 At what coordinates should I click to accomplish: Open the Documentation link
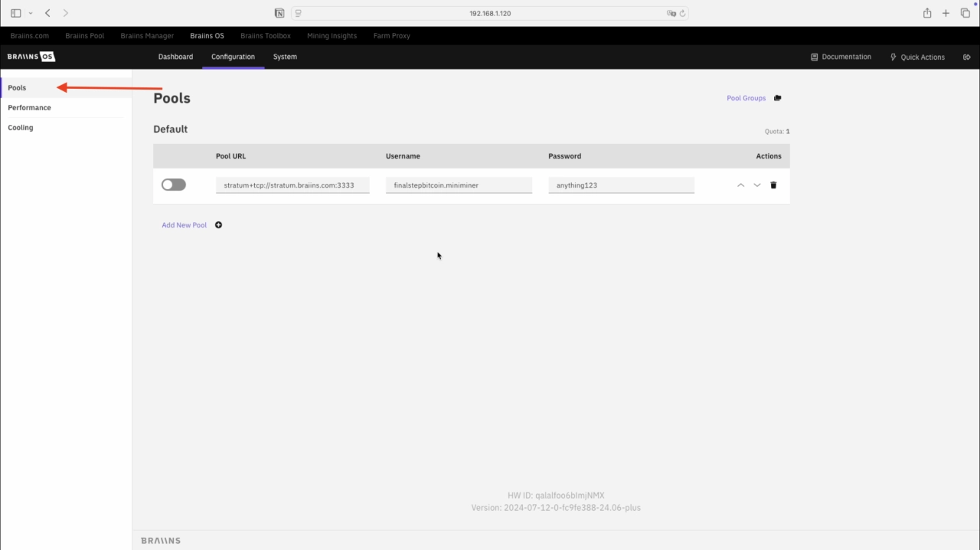[841, 57]
